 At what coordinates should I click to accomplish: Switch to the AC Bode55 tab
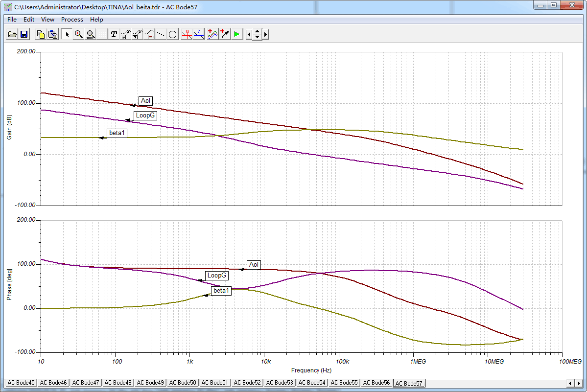pos(344,383)
